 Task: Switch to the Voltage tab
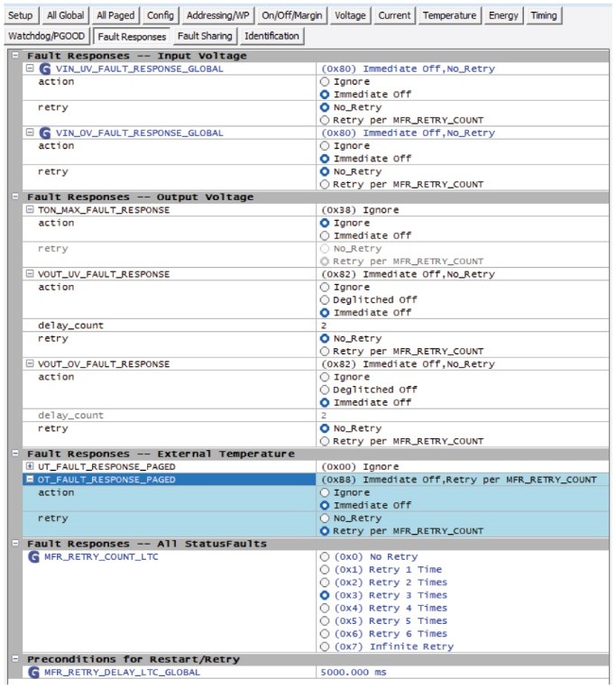point(350,15)
